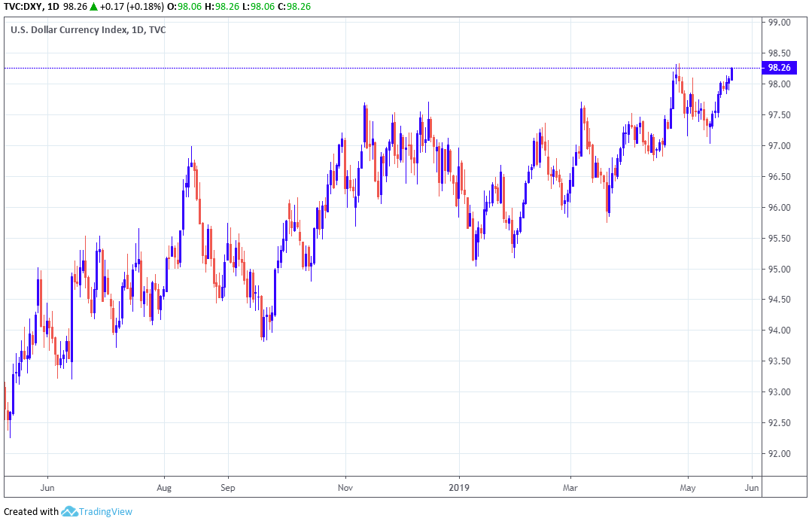
Task: Select the blue 98.26 price tag
Action: click(x=778, y=68)
